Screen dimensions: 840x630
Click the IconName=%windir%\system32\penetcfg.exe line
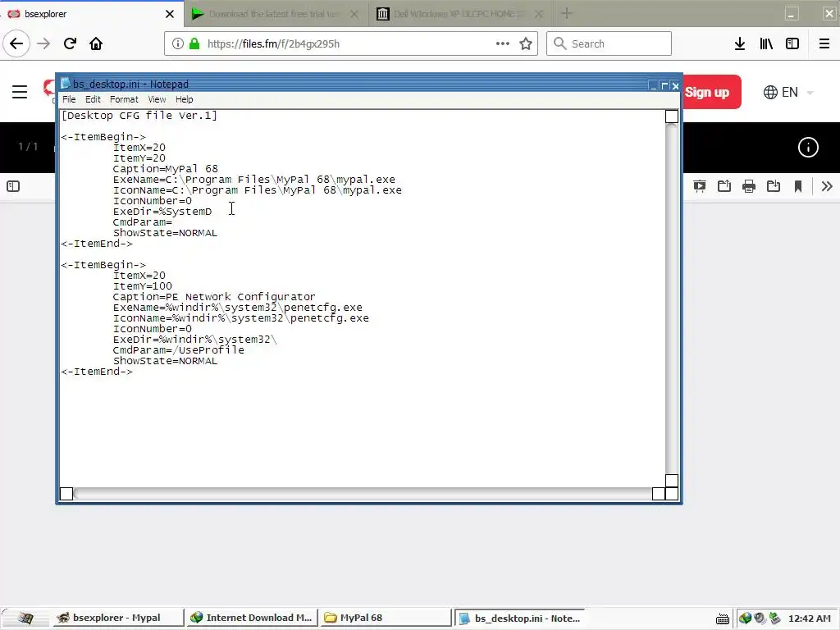click(x=240, y=318)
